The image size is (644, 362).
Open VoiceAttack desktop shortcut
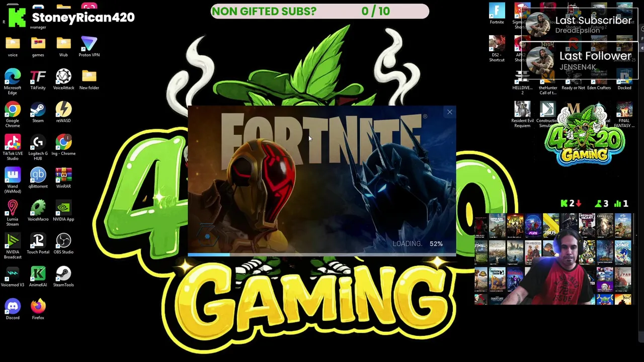click(x=63, y=79)
